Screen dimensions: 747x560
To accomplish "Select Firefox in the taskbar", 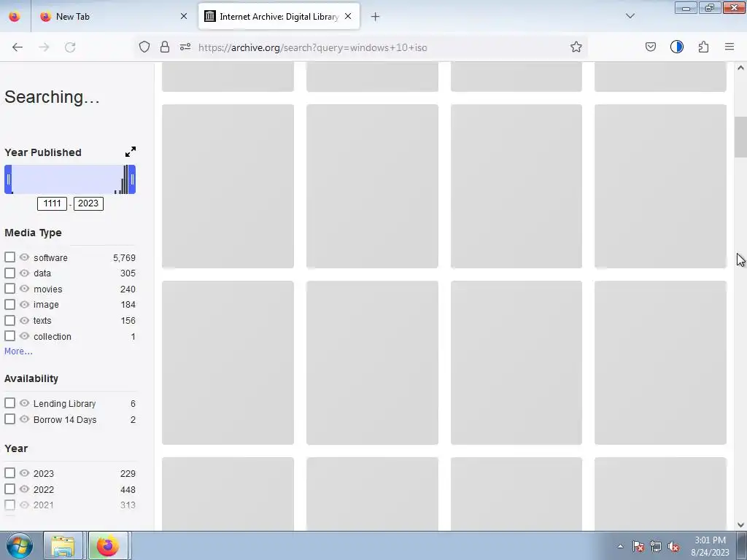I will point(108,545).
